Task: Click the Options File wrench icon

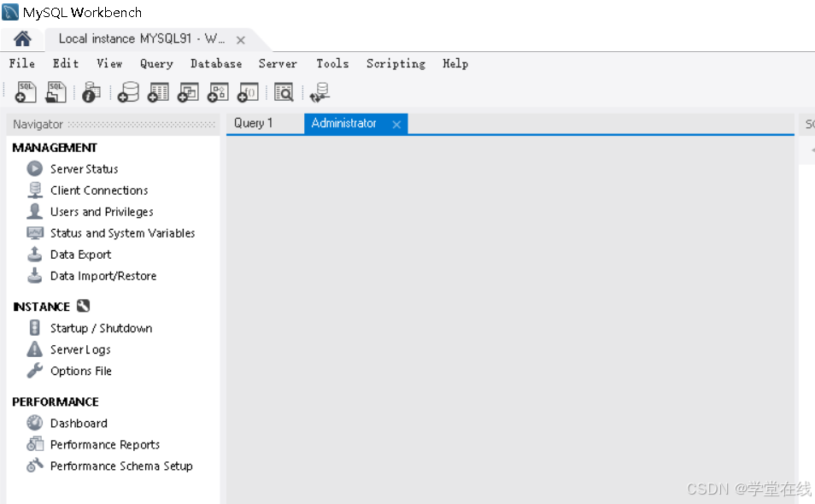Action: pos(35,371)
